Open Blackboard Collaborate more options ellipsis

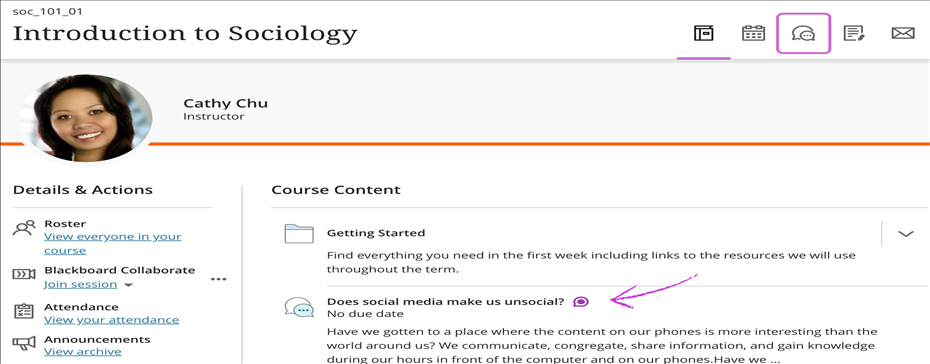219,279
